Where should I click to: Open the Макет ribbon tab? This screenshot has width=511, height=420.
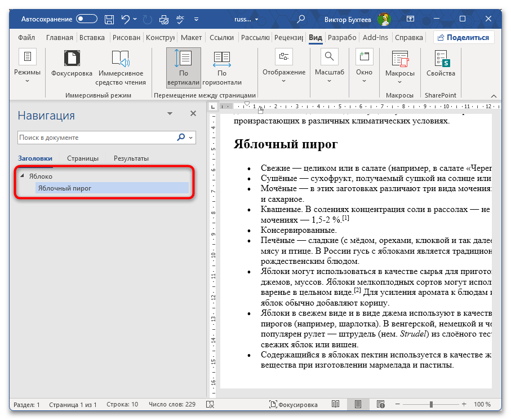(x=192, y=38)
